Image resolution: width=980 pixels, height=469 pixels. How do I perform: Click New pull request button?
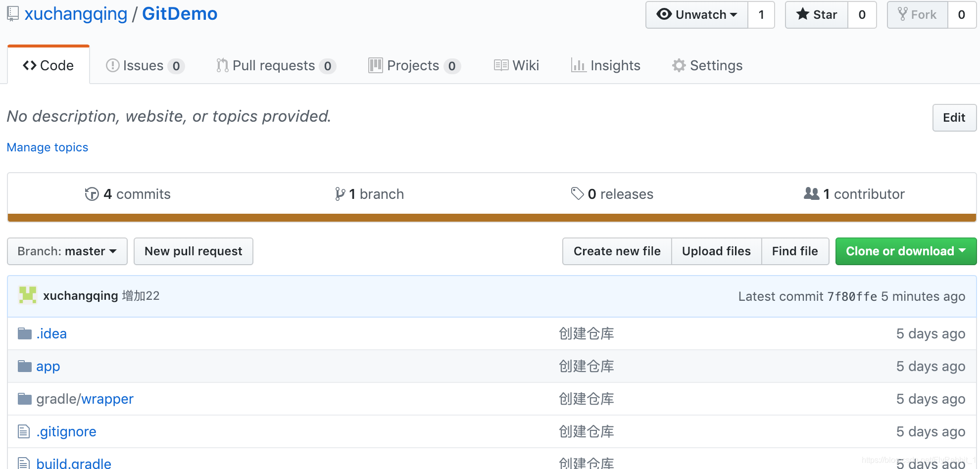click(x=194, y=251)
